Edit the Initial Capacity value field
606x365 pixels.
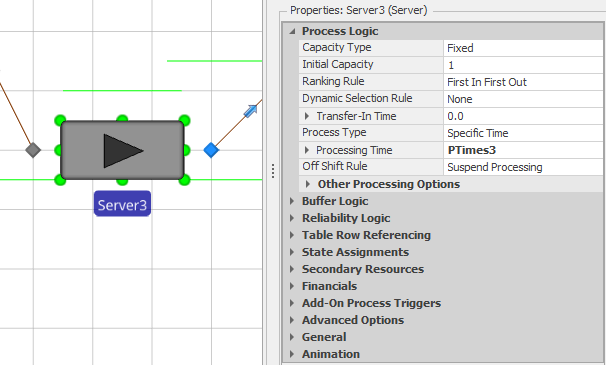point(523,65)
